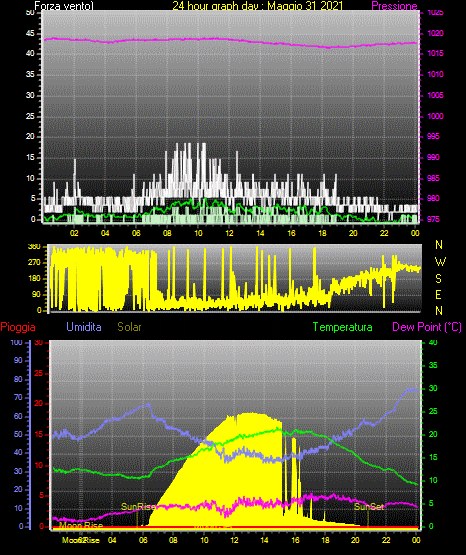Select the 24 hour graph day title
This screenshot has height=555, width=466.
pos(258,6)
